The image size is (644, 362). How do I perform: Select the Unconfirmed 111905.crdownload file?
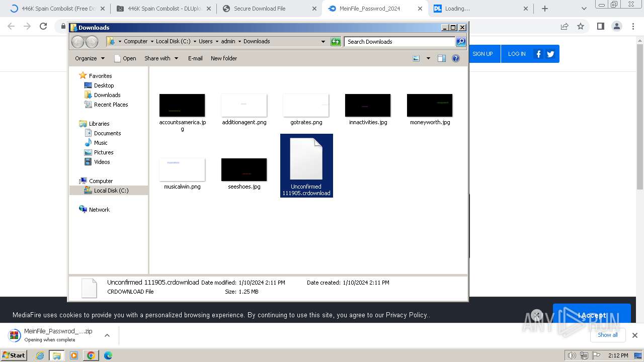[306, 165]
